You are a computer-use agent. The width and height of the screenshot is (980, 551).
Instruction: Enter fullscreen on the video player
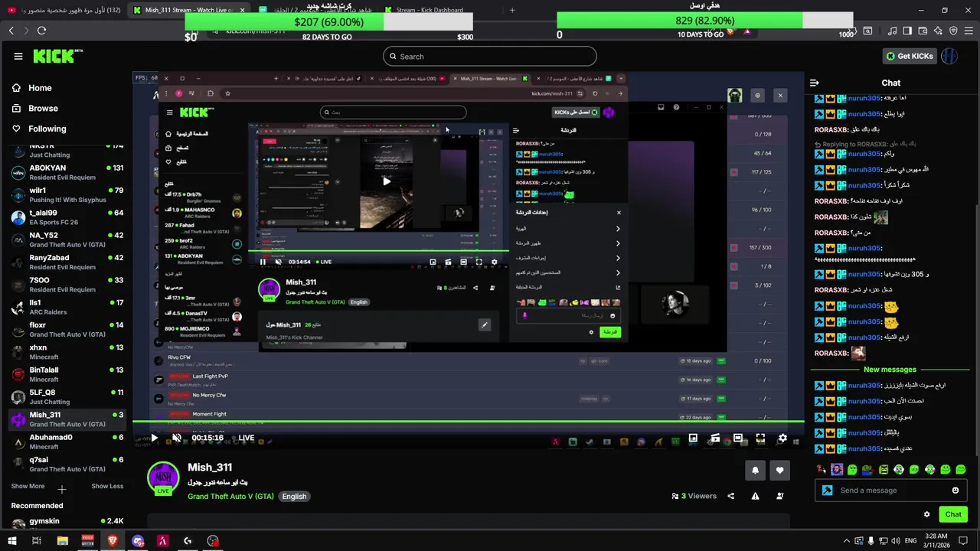(x=760, y=438)
